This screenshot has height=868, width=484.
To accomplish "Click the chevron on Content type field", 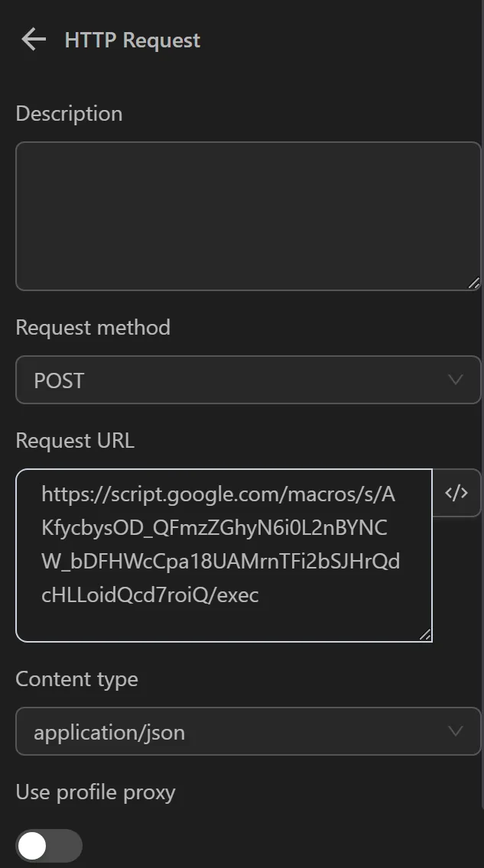I will pos(456,731).
